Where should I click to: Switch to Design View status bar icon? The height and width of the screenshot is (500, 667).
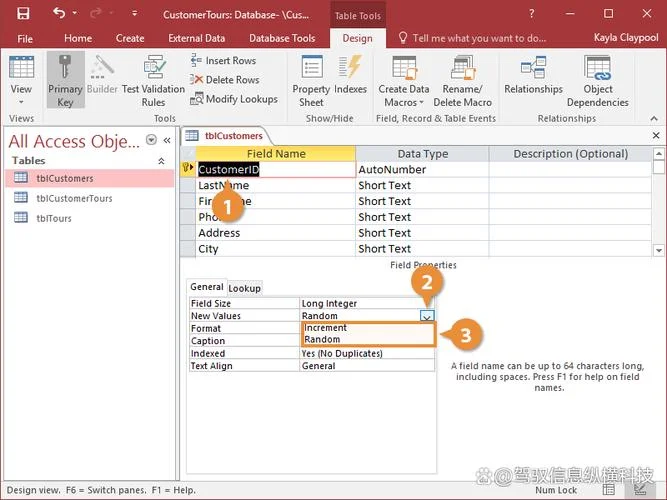tap(640, 490)
